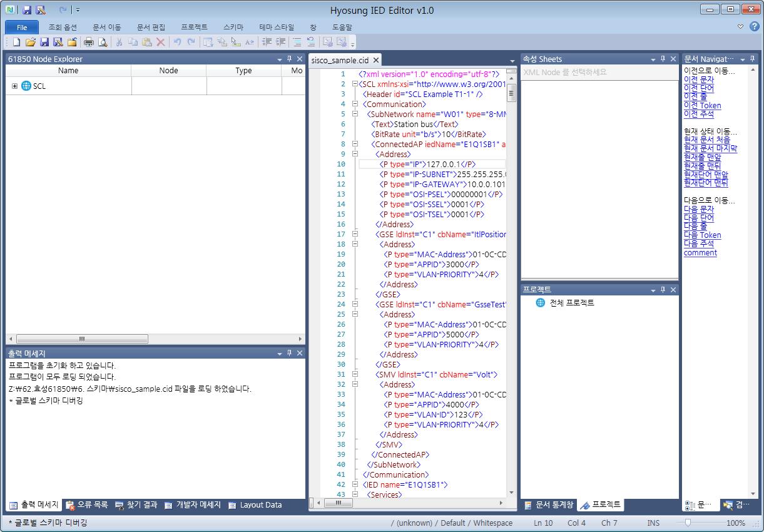Open the toolbar overflow options arrow
Viewport: 764px width, 532px height.
click(353, 44)
